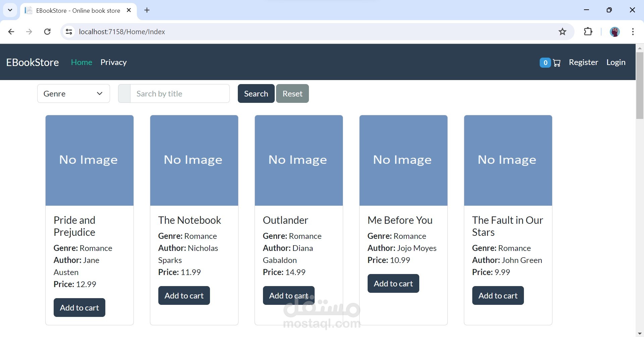Image resolution: width=644 pixels, height=337 pixels.
Task: Click the Price 9.99 text
Action: tap(491, 272)
